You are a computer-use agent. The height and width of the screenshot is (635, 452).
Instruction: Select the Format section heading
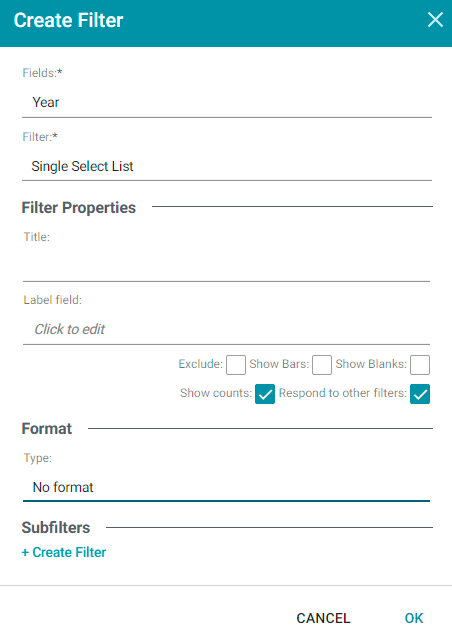(47, 428)
